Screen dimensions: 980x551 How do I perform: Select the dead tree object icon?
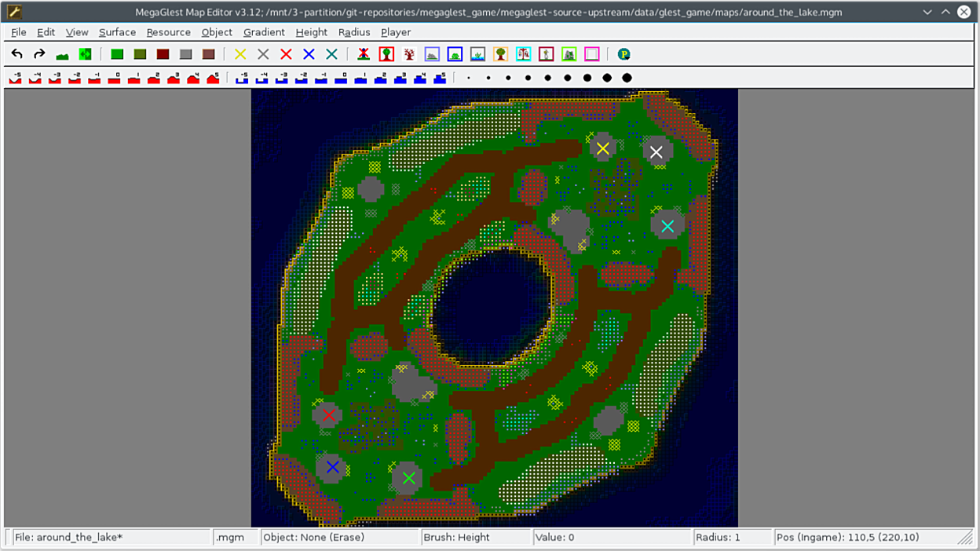(409, 54)
